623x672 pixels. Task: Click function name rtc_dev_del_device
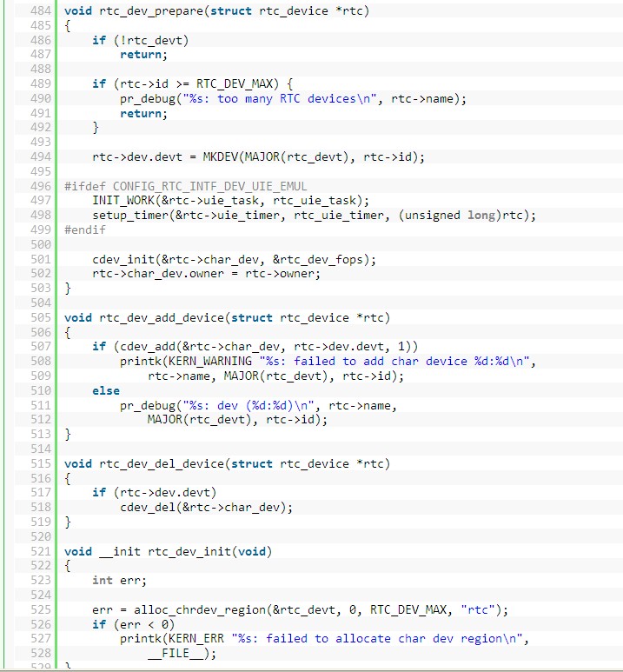click(x=162, y=464)
